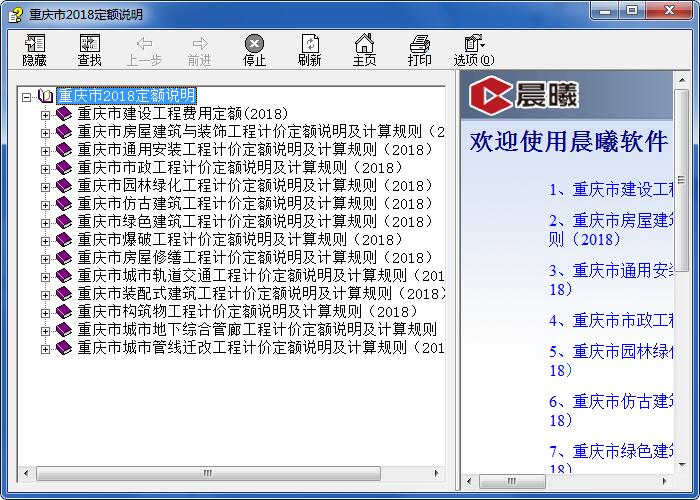This screenshot has width=700, height=500.
Task: Expand the 房屋修缮工程 tree node
Action: coord(45,259)
